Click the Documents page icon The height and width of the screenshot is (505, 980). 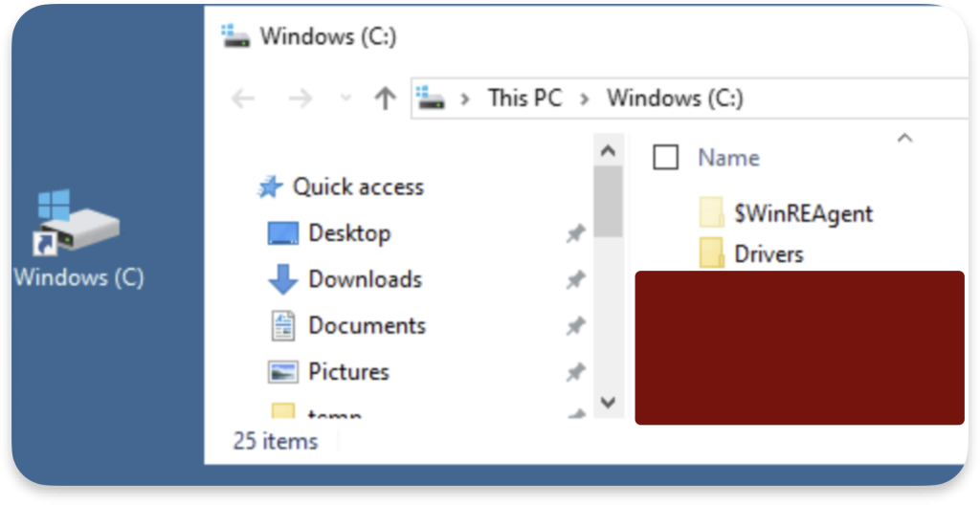[x=283, y=325]
